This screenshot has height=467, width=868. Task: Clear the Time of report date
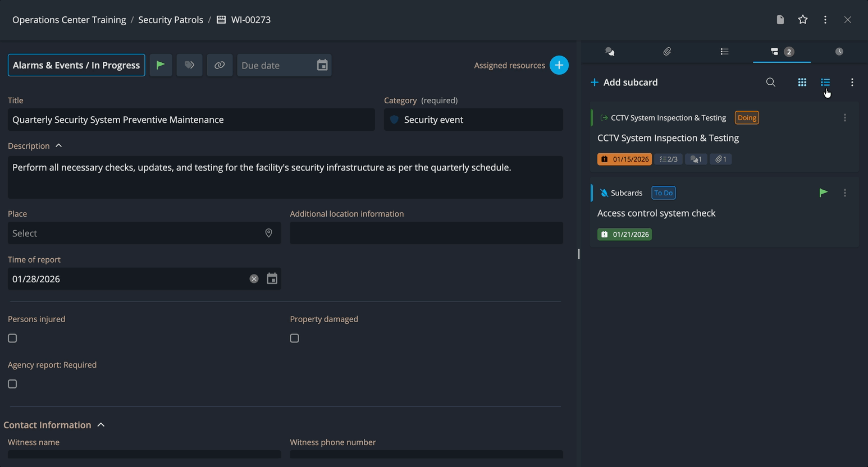tap(254, 279)
